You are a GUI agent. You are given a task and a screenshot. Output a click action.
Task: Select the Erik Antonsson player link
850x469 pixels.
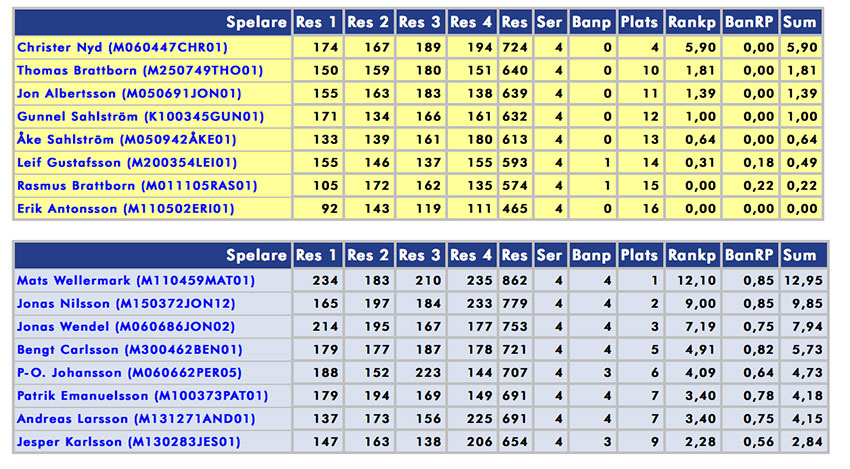(125, 208)
